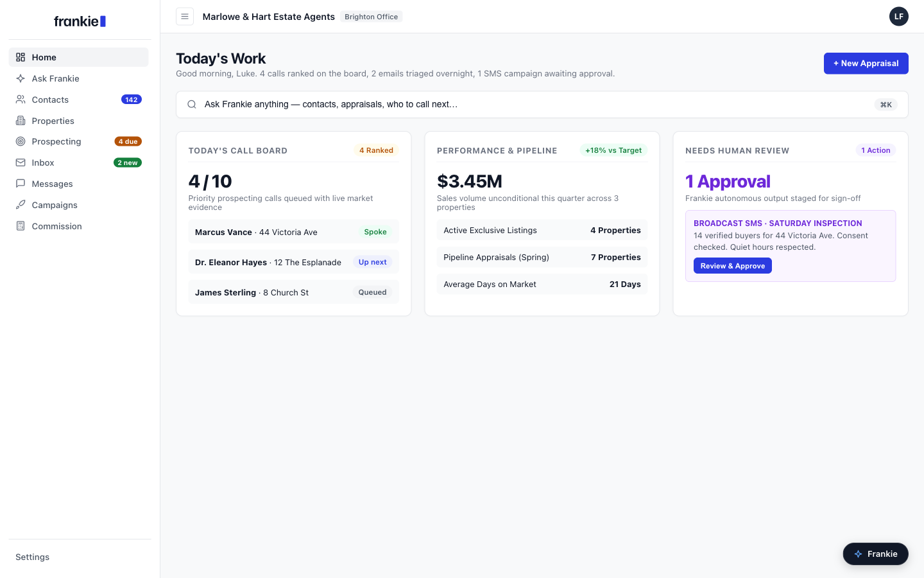Click the 4 due prospecting badge
The image size is (924, 578).
coord(128,141)
